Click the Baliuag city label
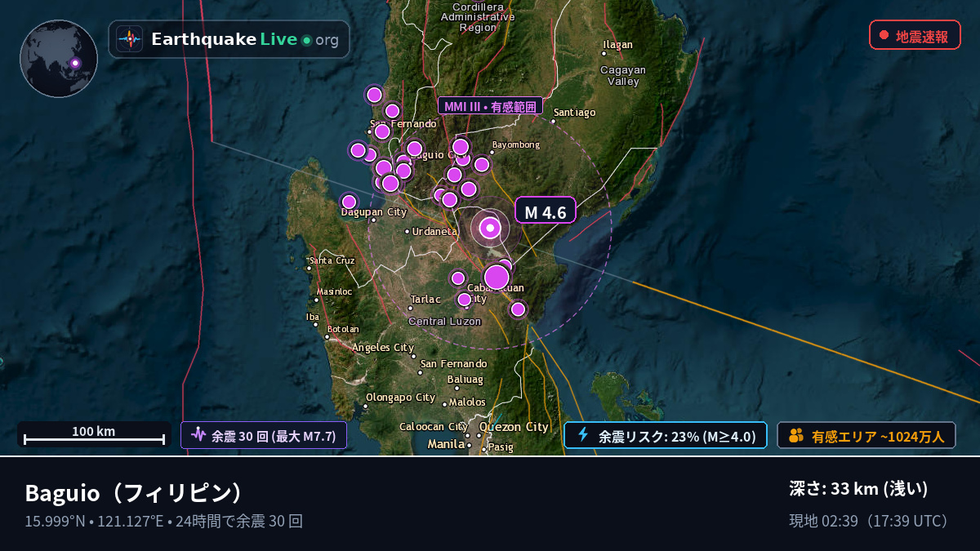980x551 pixels. pos(465,380)
